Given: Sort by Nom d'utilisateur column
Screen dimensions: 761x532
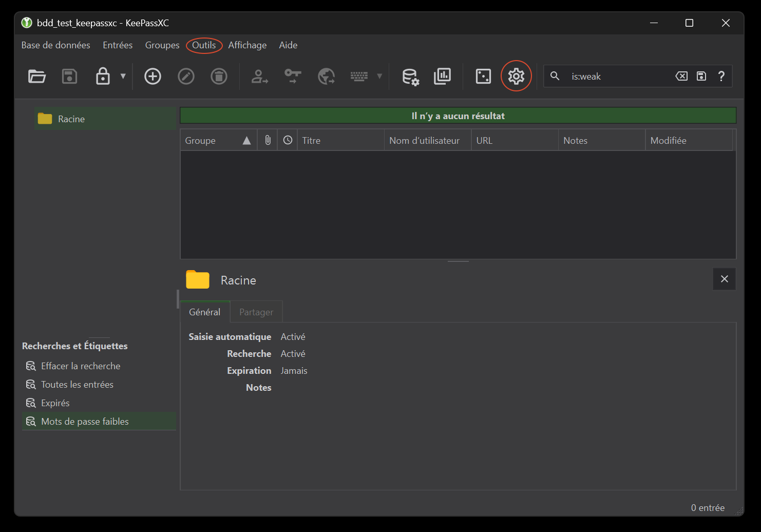Looking at the screenshot, I should [428, 140].
